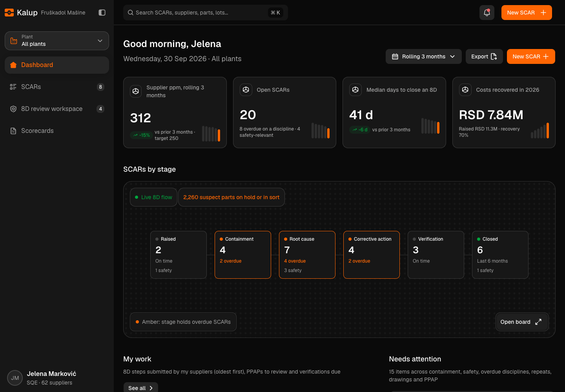Click the Median days card icon
Screen dimensions: 565x392
pyautogui.click(x=355, y=90)
